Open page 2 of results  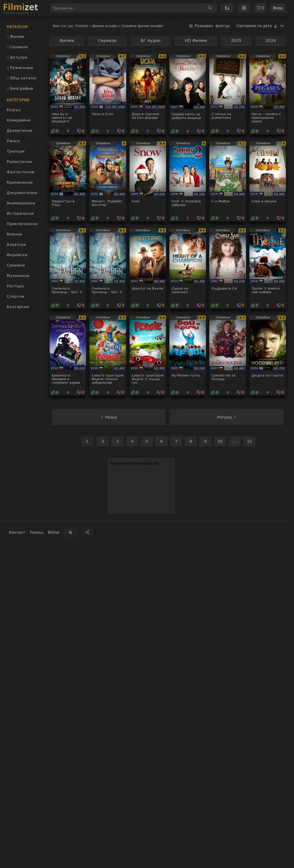click(103, 441)
